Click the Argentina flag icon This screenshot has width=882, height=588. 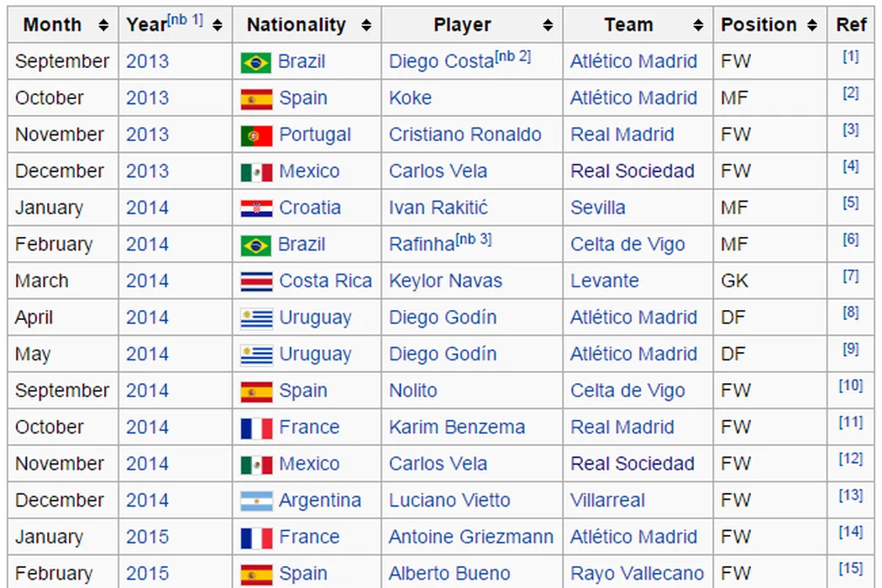tap(256, 501)
